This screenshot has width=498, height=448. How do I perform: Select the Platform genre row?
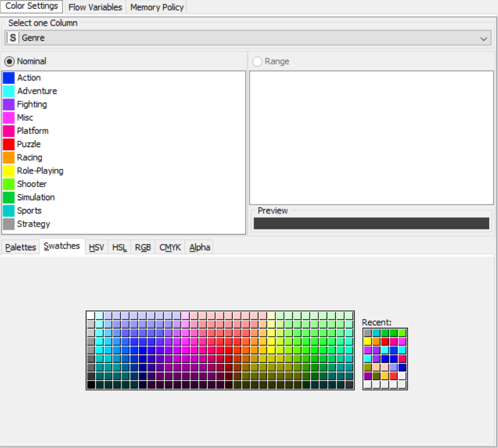tap(124, 131)
